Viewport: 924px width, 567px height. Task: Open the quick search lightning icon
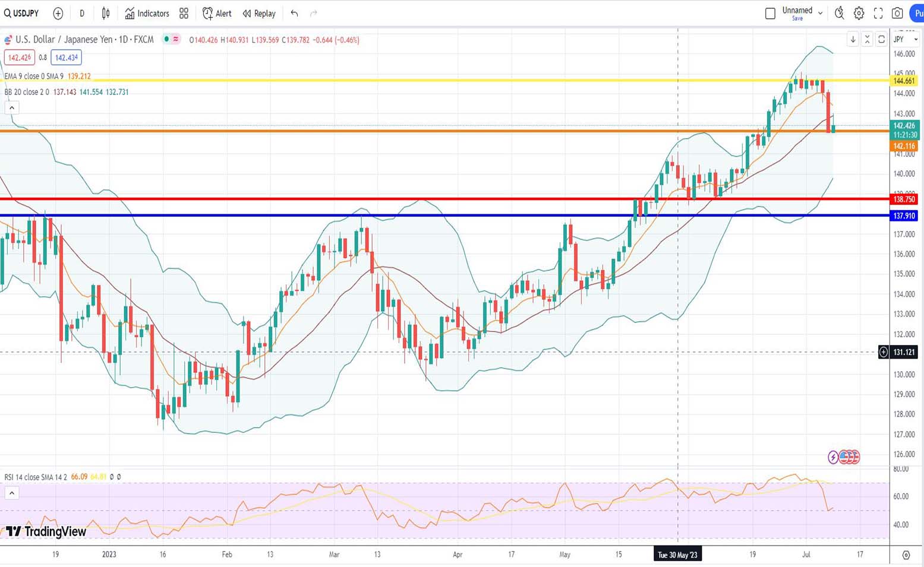point(839,13)
